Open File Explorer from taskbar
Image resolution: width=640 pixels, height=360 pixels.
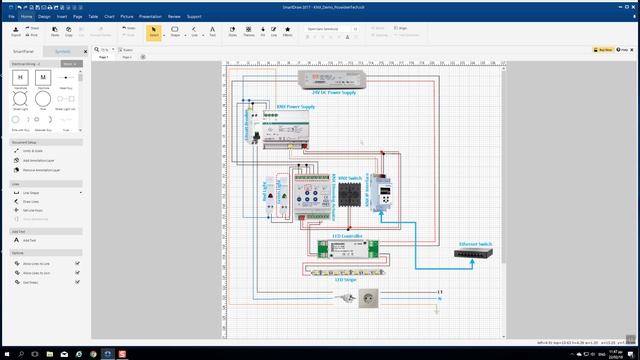[49, 354]
